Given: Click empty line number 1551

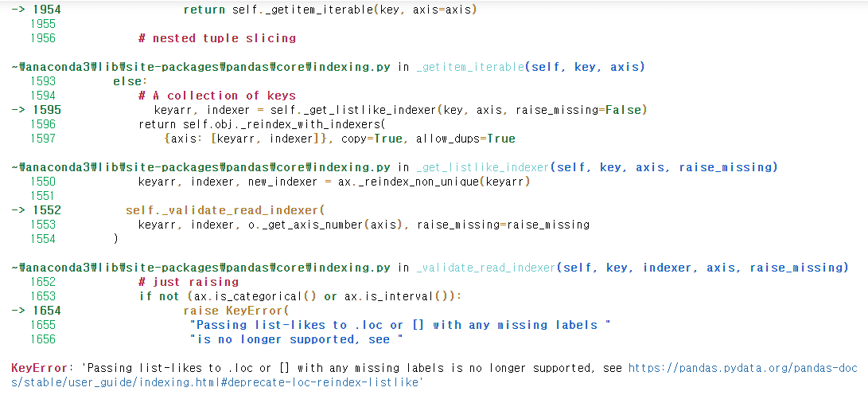Looking at the screenshot, I should (43, 196).
